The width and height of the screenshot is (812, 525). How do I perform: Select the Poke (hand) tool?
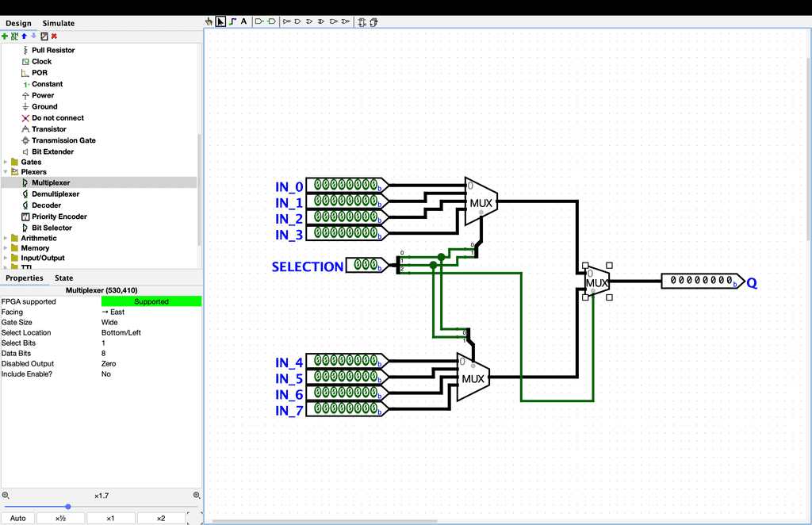point(209,21)
